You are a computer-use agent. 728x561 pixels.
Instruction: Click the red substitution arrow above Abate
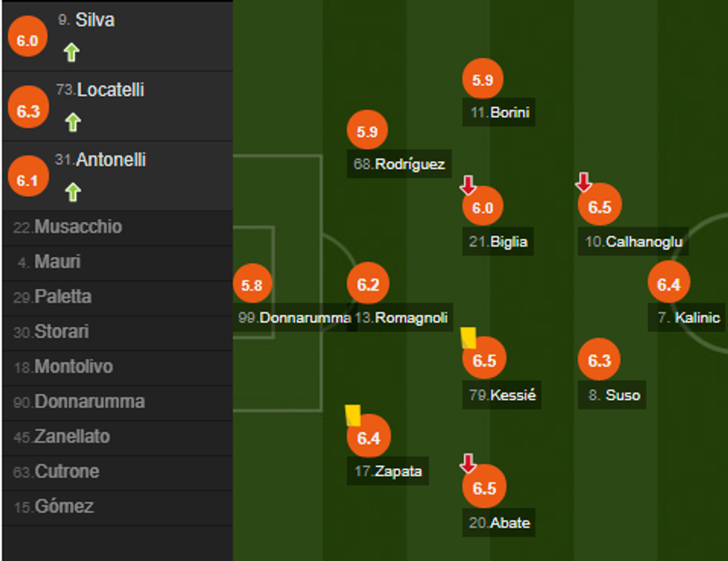pyautogui.click(x=469, y=463)
